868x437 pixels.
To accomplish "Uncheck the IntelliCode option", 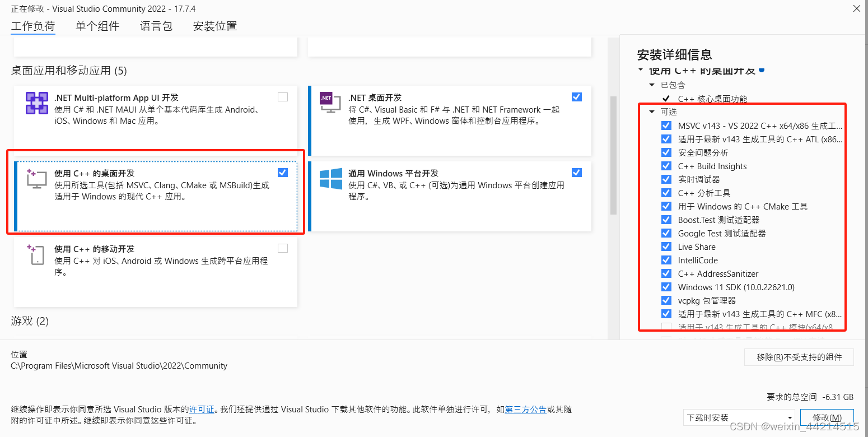I will point(666,260).
